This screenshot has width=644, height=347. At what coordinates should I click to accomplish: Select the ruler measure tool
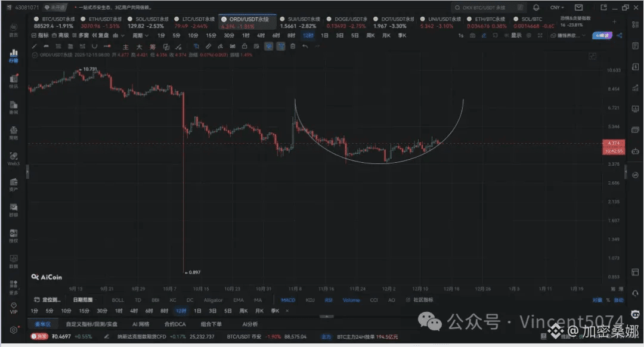tap(208, 47)
